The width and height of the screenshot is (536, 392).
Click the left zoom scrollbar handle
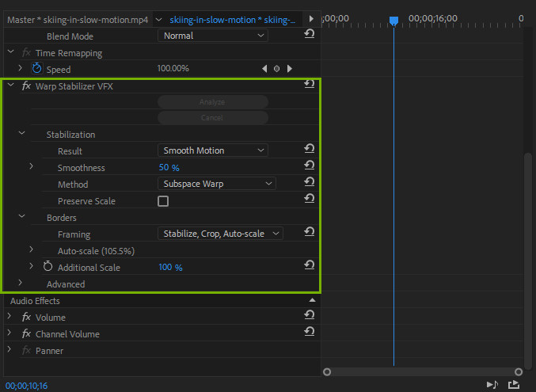[327, 372]
